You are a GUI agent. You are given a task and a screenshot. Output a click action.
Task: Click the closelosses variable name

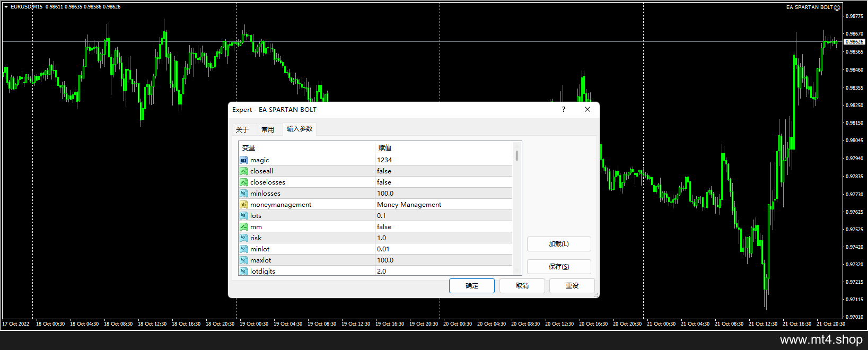tap(268, 182)
